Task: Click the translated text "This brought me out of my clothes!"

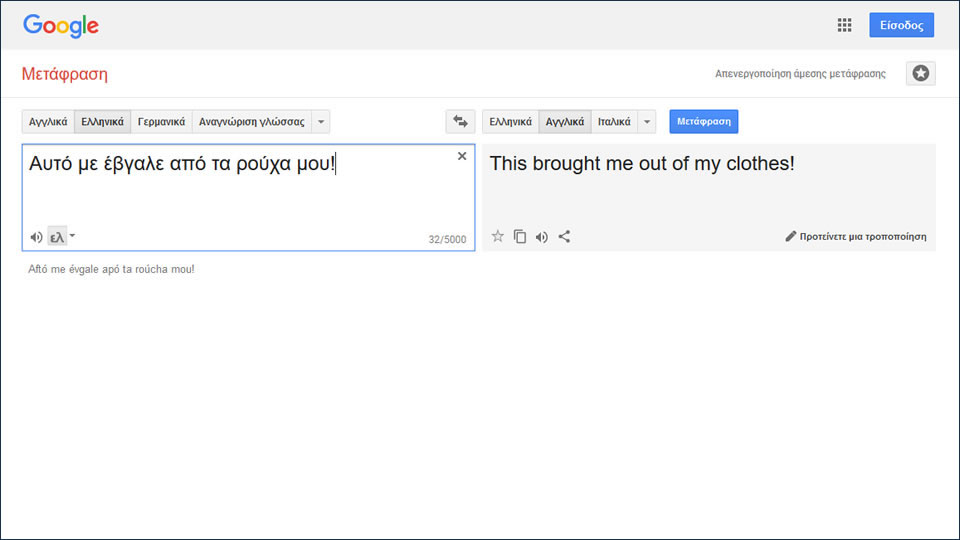Action: coord(642,163)
